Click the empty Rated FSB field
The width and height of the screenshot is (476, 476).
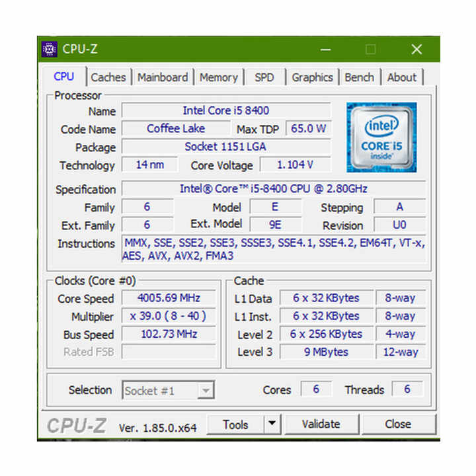tap(169, 352)
